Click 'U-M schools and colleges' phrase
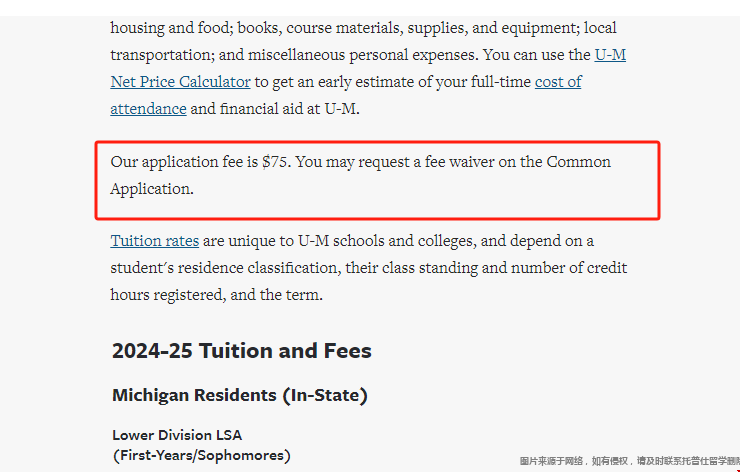The width and height of the screenshot is (740, 472). (x=387, y=241)
